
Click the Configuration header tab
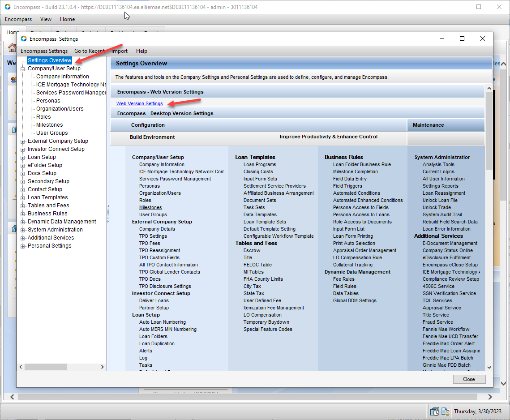point(258,125)
